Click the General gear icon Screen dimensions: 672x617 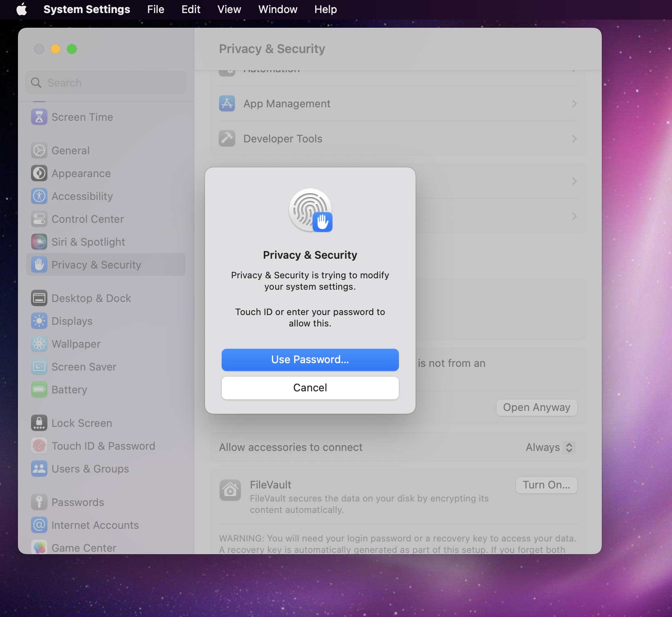(x=39, y=151)
